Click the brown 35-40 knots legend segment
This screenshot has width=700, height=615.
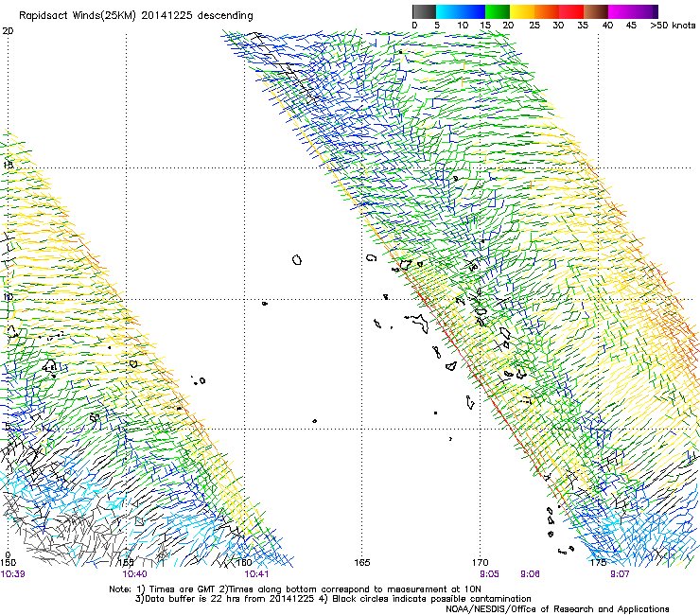pos(596,11)
